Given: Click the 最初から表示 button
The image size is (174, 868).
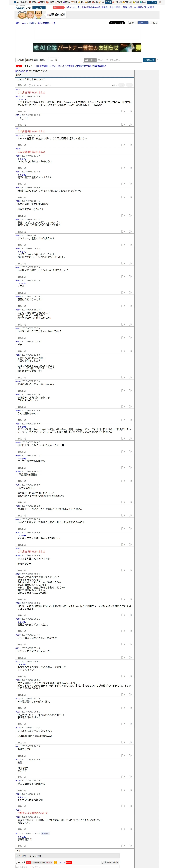Looking at the screenshot, I should tap(32, 60).
